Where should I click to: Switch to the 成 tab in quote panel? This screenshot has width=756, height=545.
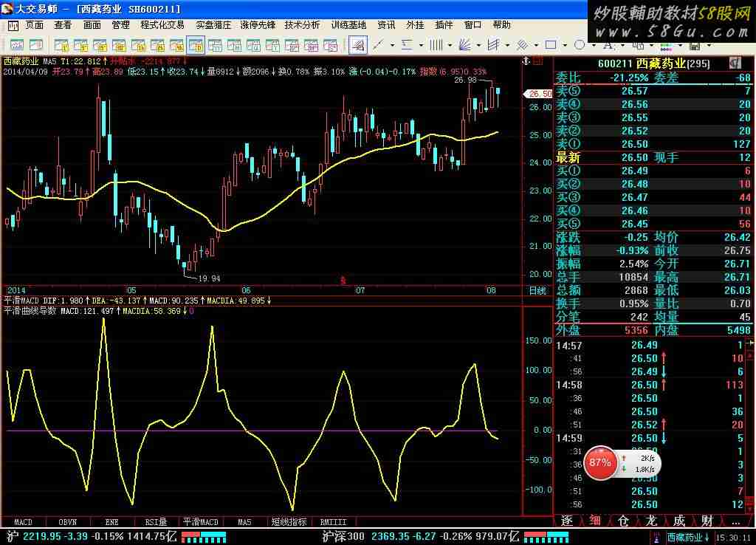[x=679, y=521]
